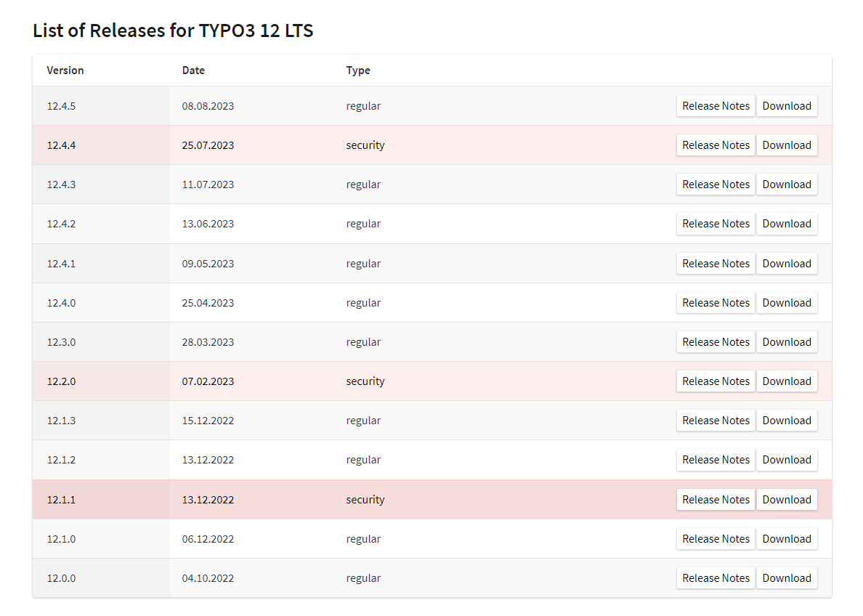Download TYPO3 version 12.4.5
Viewport: 863px width, 616px height.
(787, 106)
